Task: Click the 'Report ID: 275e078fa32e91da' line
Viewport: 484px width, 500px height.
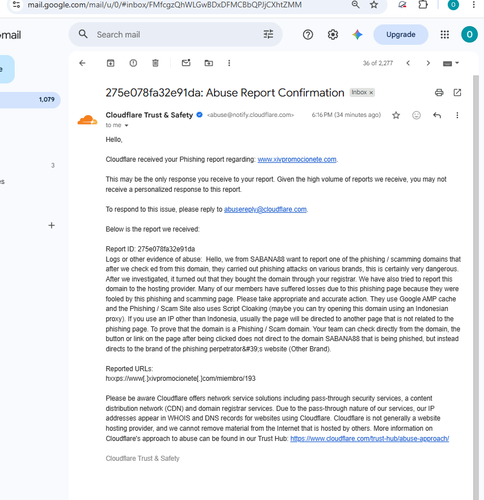Action: [150, 249]
